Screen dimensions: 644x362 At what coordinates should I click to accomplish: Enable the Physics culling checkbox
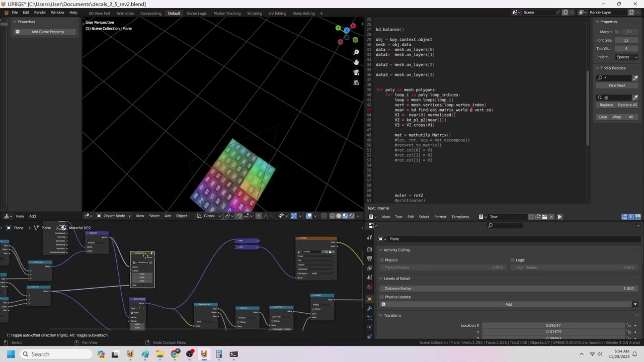382,260
